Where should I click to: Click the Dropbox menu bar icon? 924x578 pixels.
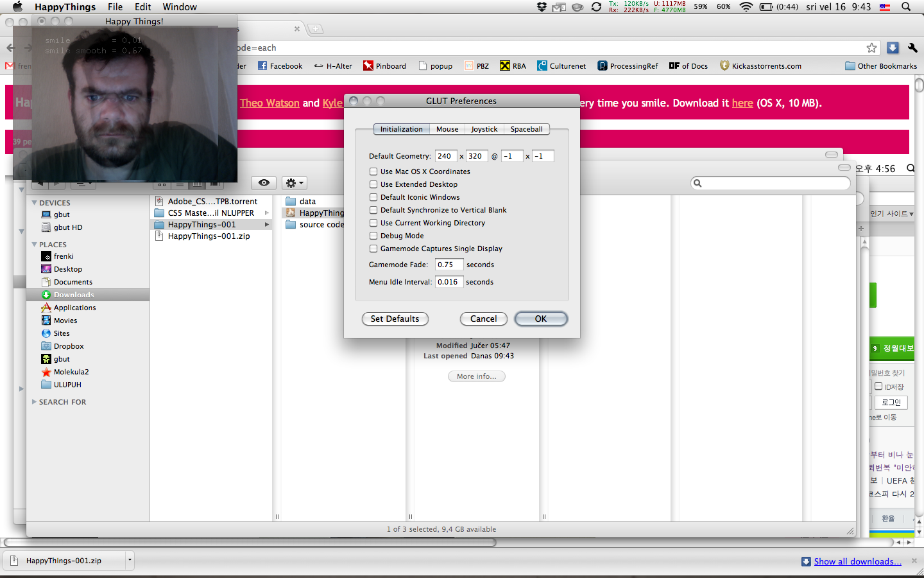point(542,7)
